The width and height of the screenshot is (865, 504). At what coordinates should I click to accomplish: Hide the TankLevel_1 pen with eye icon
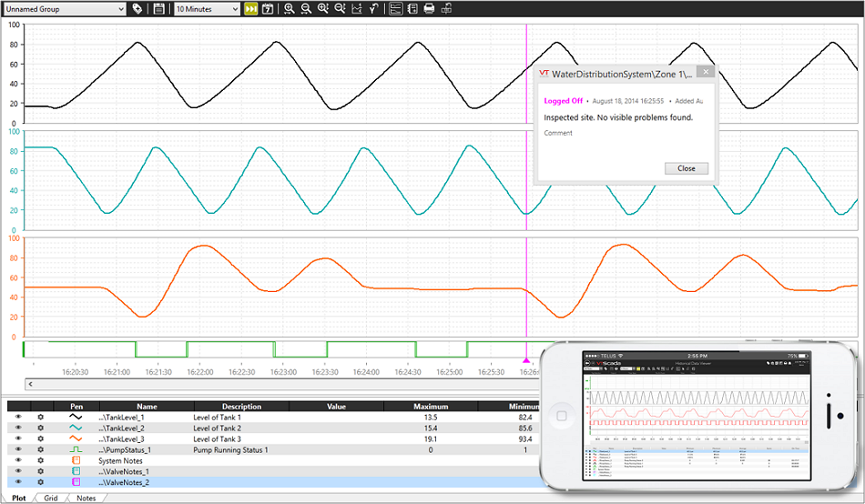pos(17,417)
